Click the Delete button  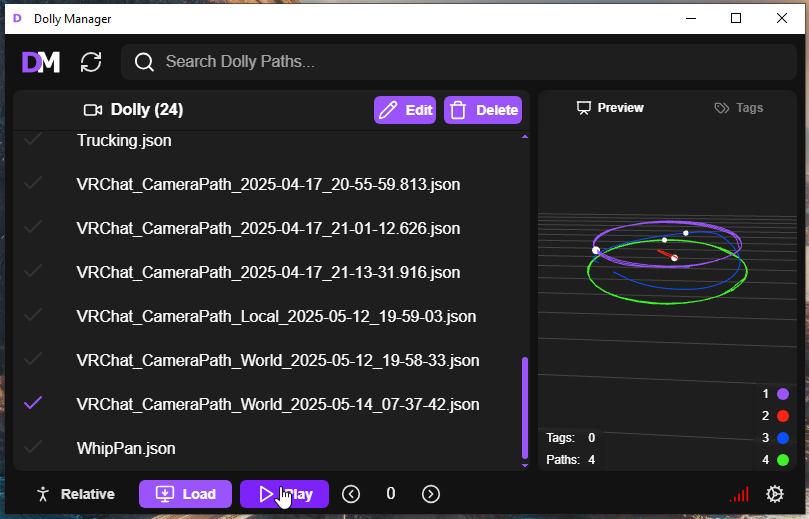pyautogui.click(x=482, y=110)
